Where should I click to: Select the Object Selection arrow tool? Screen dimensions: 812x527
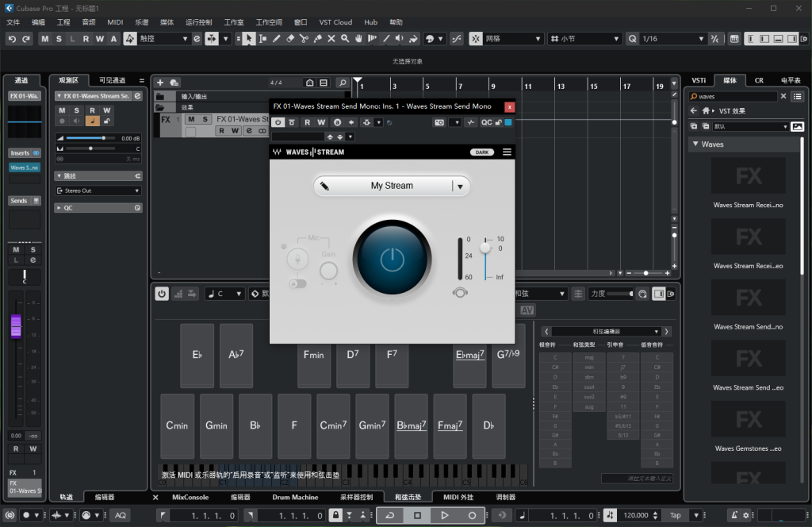[x=248, y=39]
